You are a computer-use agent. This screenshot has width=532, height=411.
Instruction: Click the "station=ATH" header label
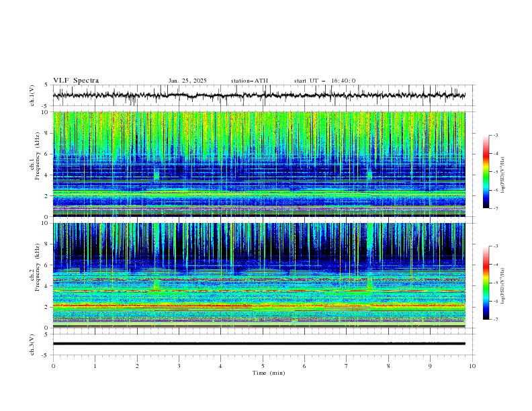point(249,81)
